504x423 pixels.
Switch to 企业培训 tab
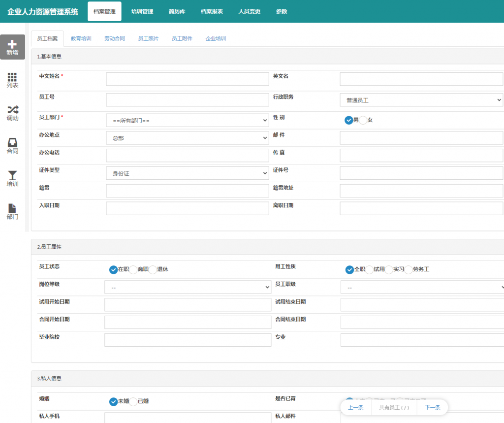coord(216,38)
